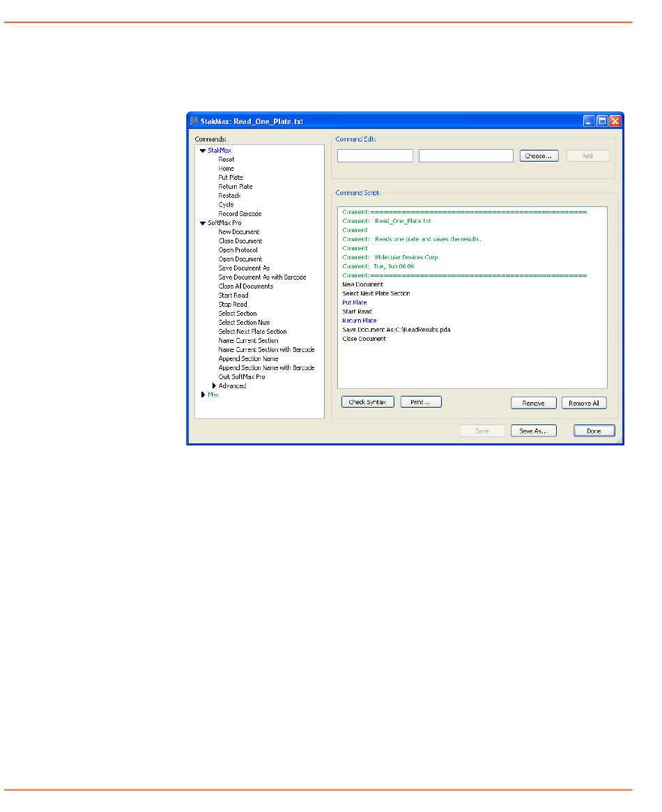Screen dimensions: 662x812
Task: Select the Open Protocol command
Action: 238,250
